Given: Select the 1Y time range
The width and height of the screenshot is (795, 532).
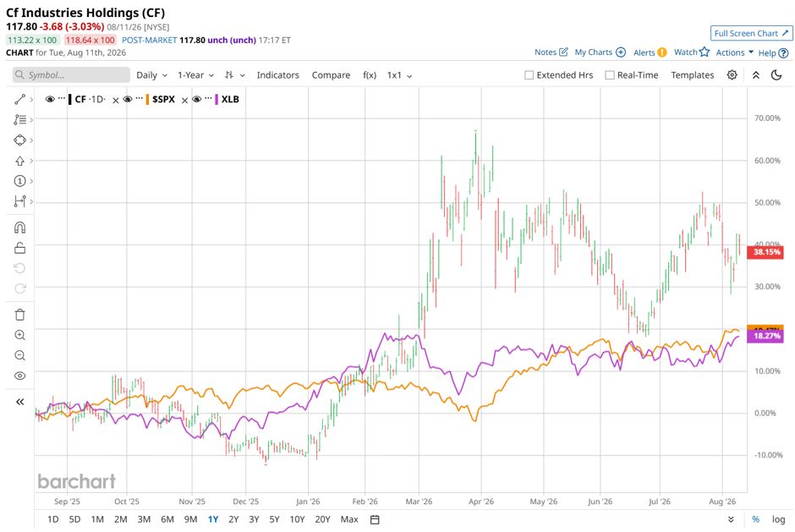Looking at the screenshot, I should pyautogui.click(x=213, y=519).
